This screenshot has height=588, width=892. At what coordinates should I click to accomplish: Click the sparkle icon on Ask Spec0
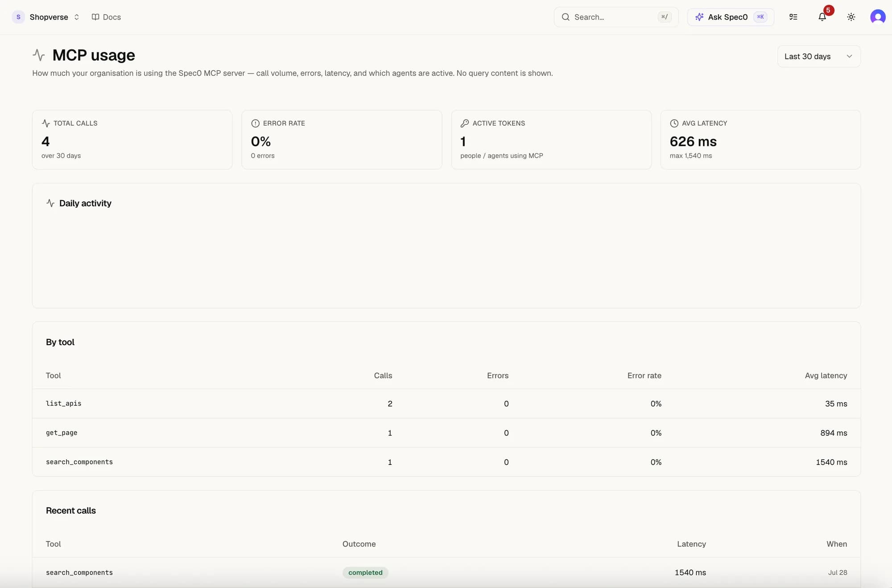pos(699,17)
